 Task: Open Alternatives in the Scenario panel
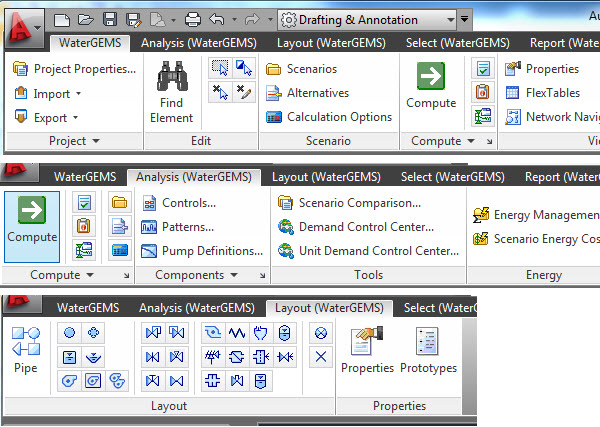[308, 93]
